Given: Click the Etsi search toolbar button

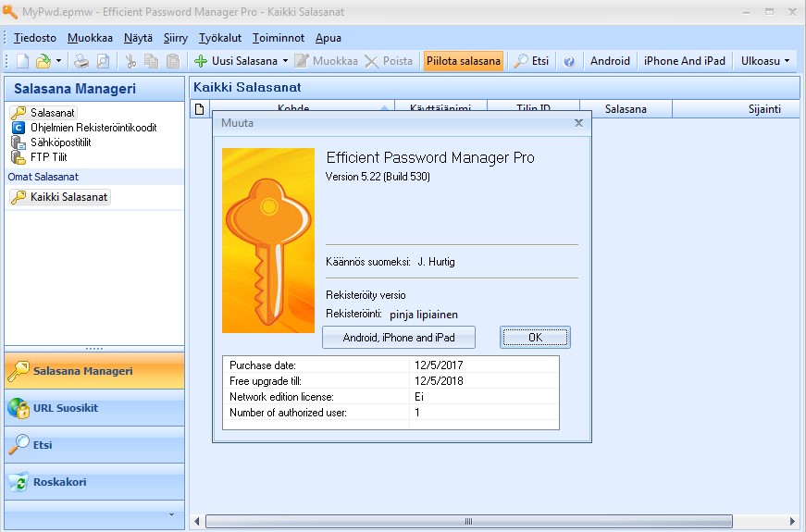Looking at the screenshot, I should tap(531, 61).
